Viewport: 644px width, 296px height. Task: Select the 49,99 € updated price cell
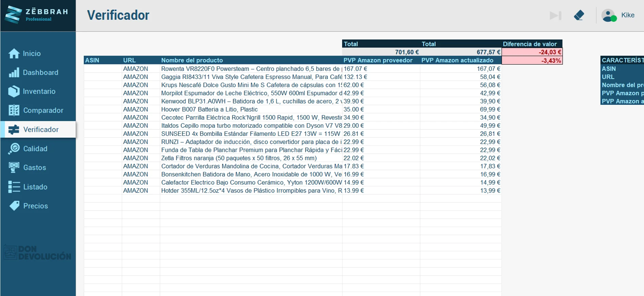pos(461,126)
